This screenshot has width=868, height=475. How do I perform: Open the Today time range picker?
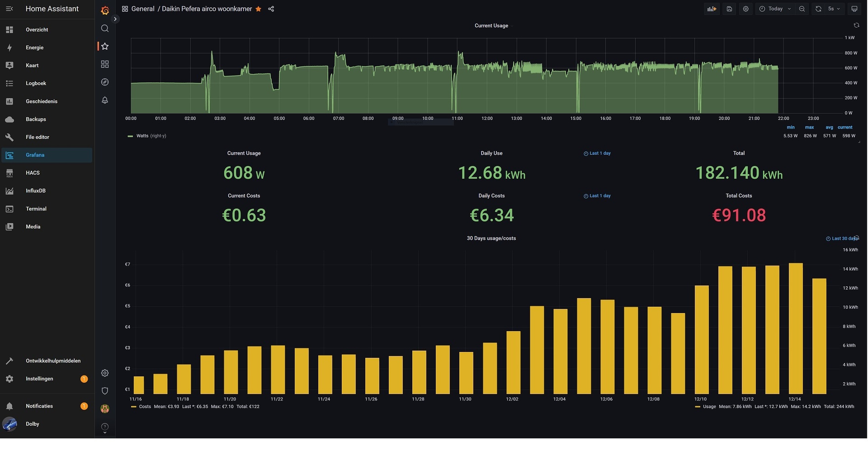(775, 9)
